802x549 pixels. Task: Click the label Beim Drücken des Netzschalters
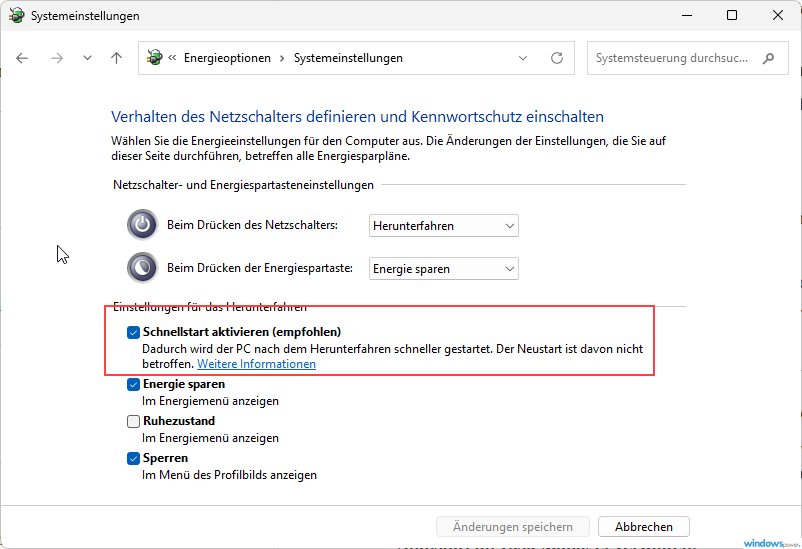252,225
